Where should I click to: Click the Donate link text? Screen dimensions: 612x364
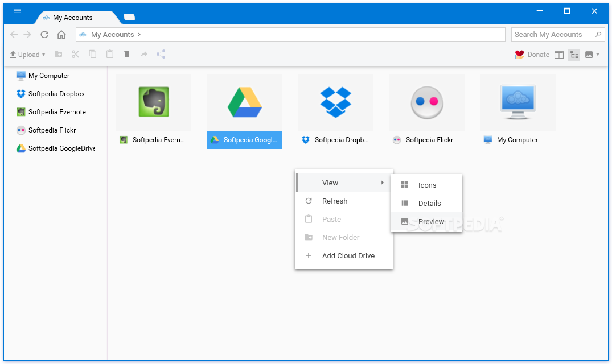point(538,55)
